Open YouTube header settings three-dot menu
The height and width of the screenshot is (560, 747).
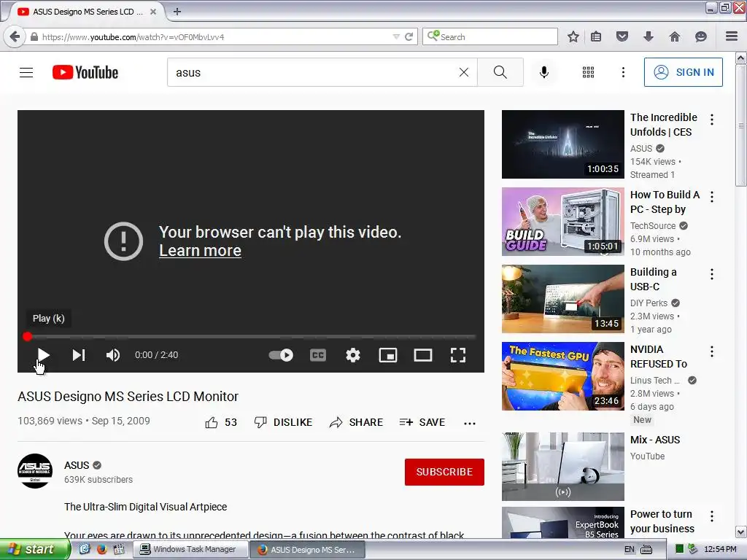(623, 72)
